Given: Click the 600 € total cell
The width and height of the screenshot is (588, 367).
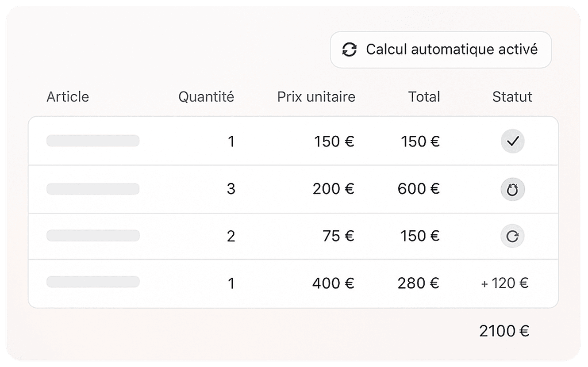Looking at the screenshot, I should pos(419,189).
